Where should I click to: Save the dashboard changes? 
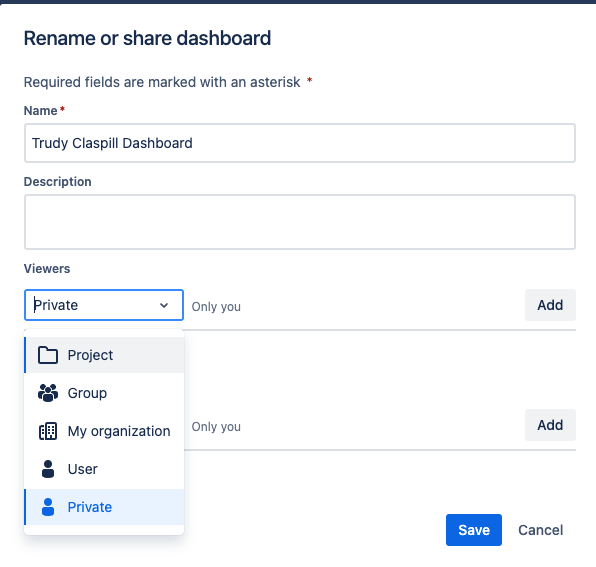point(474,530)
